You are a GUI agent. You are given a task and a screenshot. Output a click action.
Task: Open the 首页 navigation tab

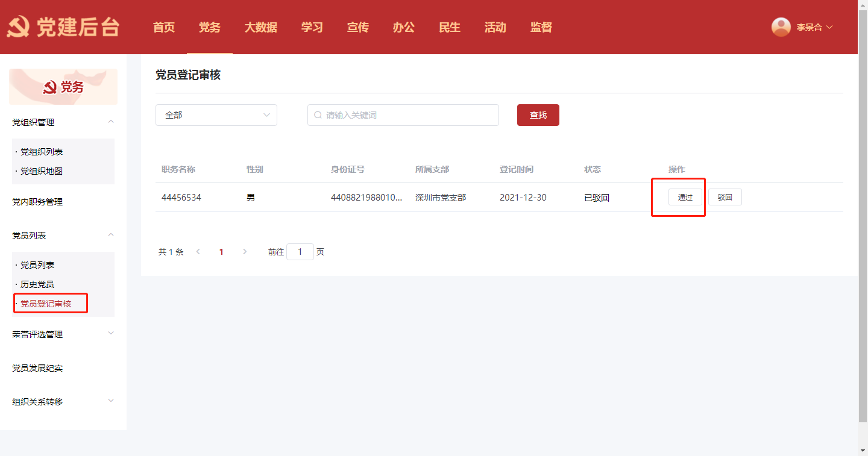163,27
